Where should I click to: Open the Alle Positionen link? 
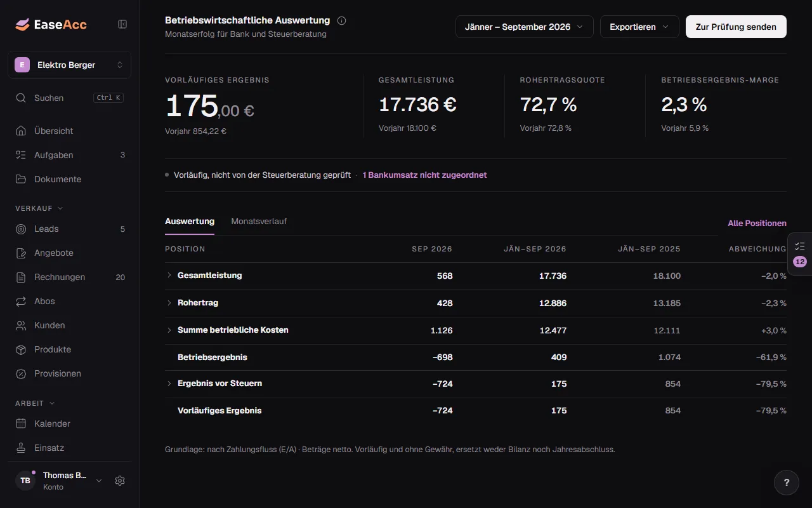click(x=757, y=224)
